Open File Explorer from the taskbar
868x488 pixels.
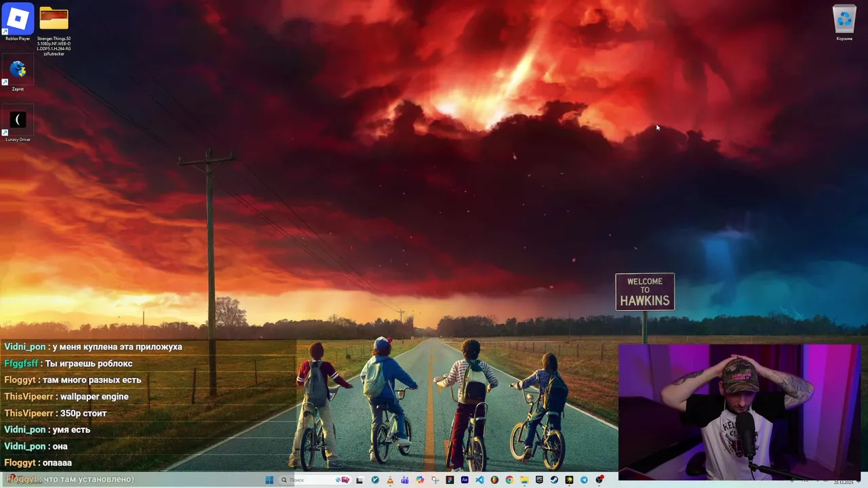524,480
